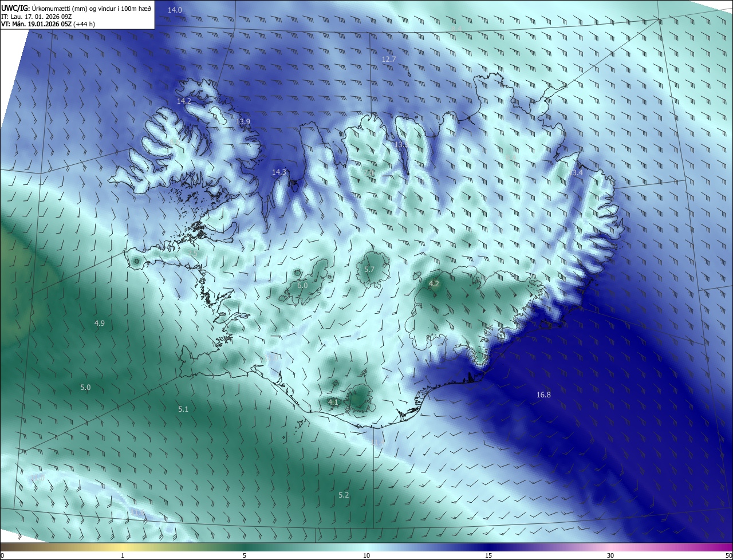Viewport: 733px width, 560px height.
Task: Click the ocean value 4.9
Action: pyautogui.click(x=100, y=324)
